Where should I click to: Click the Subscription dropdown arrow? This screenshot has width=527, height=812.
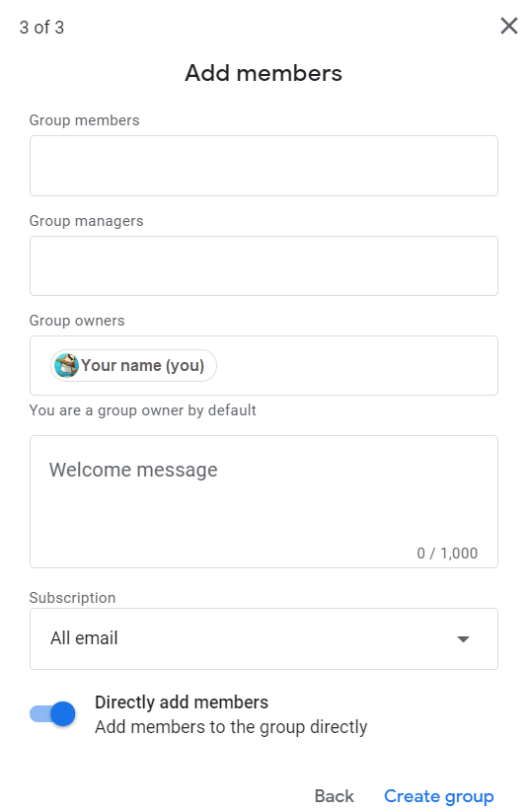(x=463, y=639)
